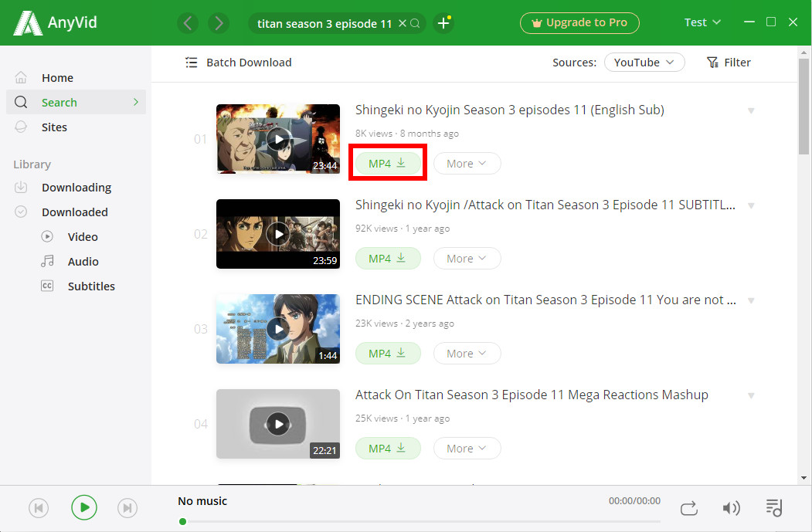Open the title Shingeki no Kyojin Season 3 episodes 11

pos(510,110)
